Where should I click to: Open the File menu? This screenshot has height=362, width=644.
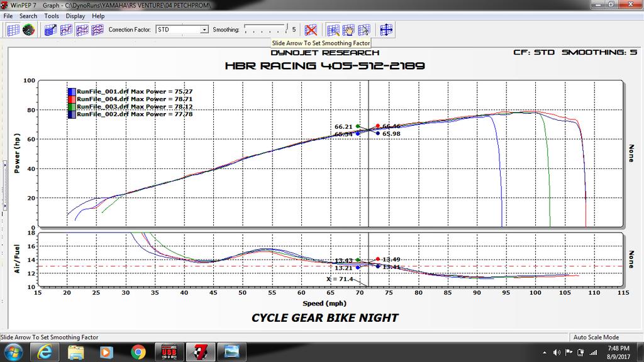pyautogui.click(x=8, y=16)
